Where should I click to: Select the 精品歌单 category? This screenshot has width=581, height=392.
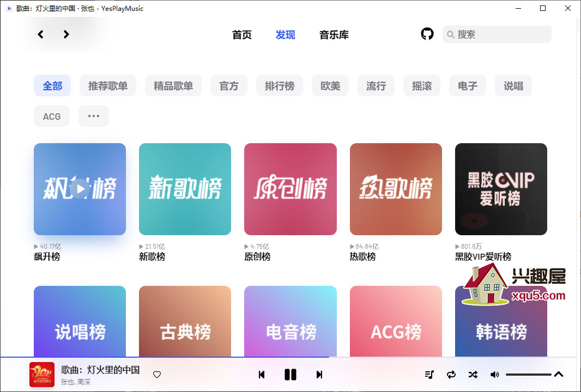tap(173, 85)
